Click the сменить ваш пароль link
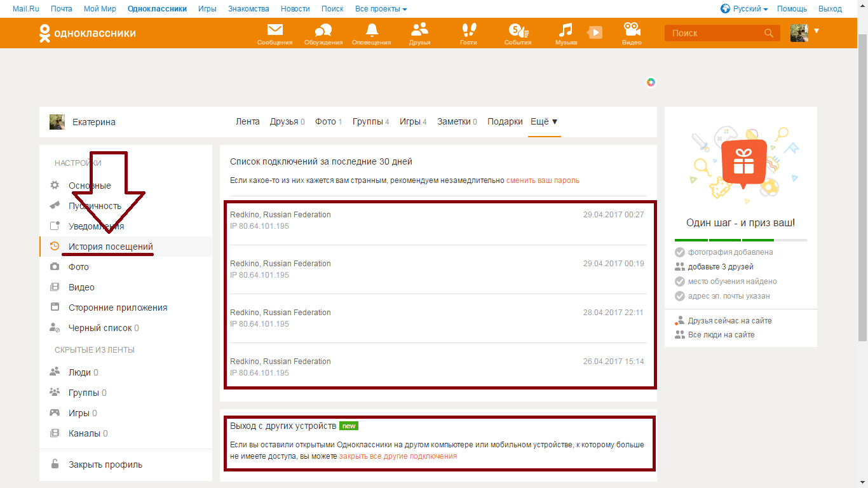Image resolution: width=868 pixels, height=488 pixels. [x=542, y=180]
